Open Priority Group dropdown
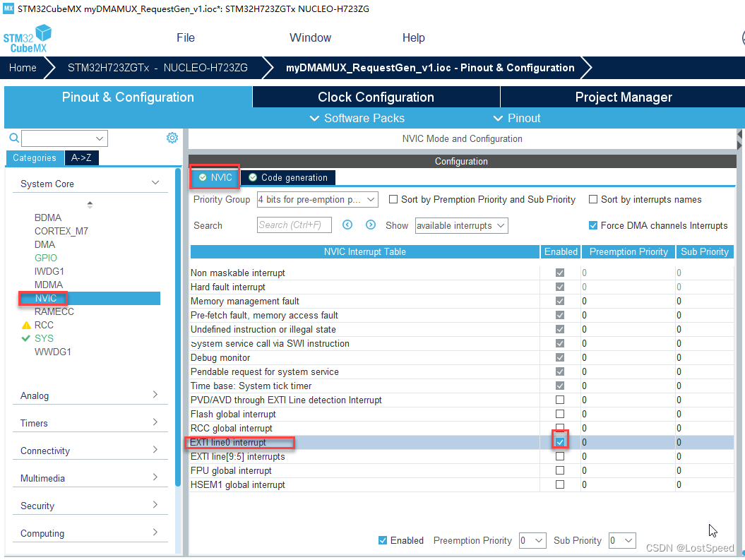This screenshot has width=745, height=560. point(317,199)
